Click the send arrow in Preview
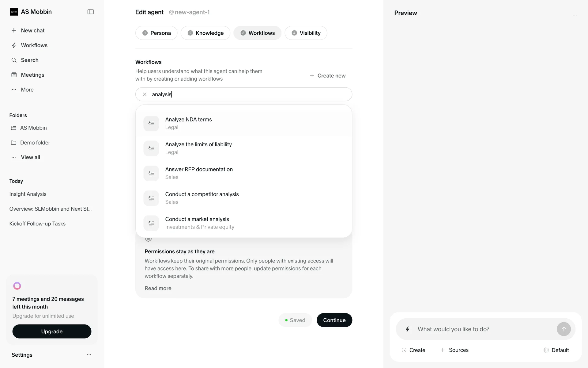 tap(563, 329)
